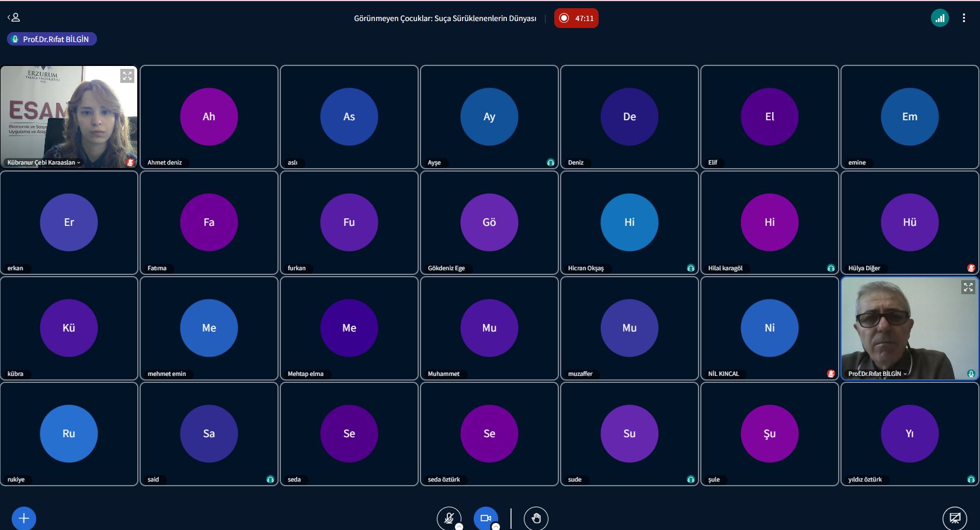Viewport: 980px width, 530px height.
Task: Expand the webcam options chevron
Action: (x=496, y=526)
